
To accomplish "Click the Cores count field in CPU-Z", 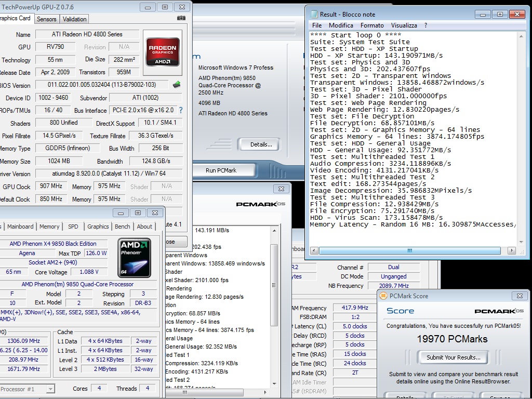I will (99, 388).
